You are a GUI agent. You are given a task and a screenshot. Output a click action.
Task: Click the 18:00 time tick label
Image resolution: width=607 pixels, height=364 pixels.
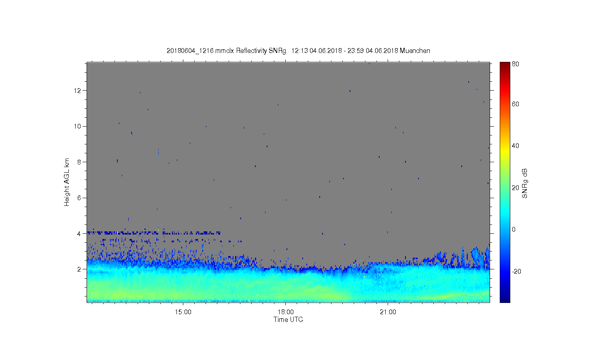286,312
